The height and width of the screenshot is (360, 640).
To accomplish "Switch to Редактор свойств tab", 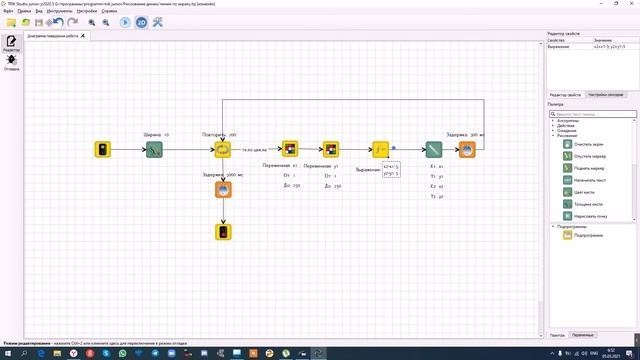I will [x=565, y=95].
